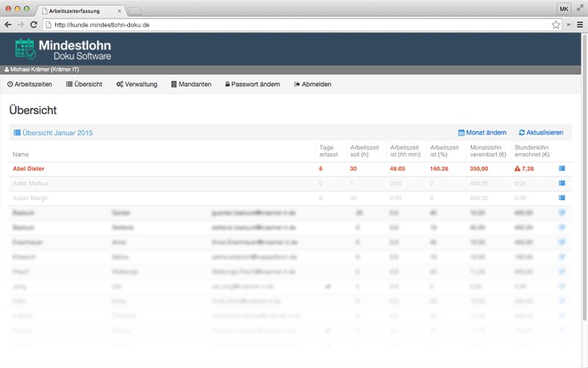Open the Verwaltung menu item
Screen dimensions: 588x368
137,84
